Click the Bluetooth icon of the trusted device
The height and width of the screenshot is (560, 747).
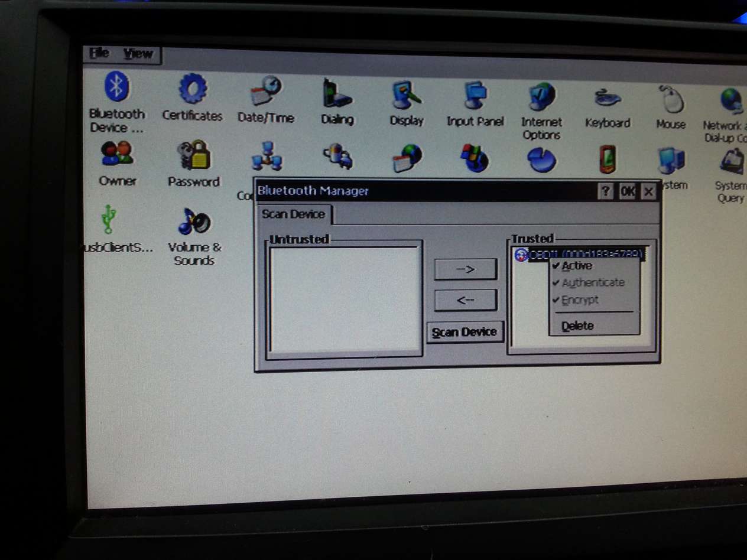pos(521,255)
